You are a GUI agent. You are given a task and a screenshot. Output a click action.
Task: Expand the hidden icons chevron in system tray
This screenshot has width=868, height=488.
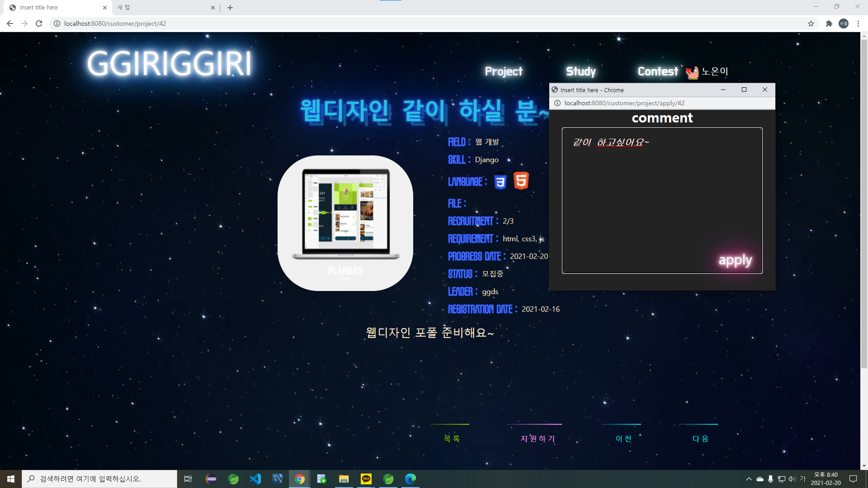(x=749, y=479)
